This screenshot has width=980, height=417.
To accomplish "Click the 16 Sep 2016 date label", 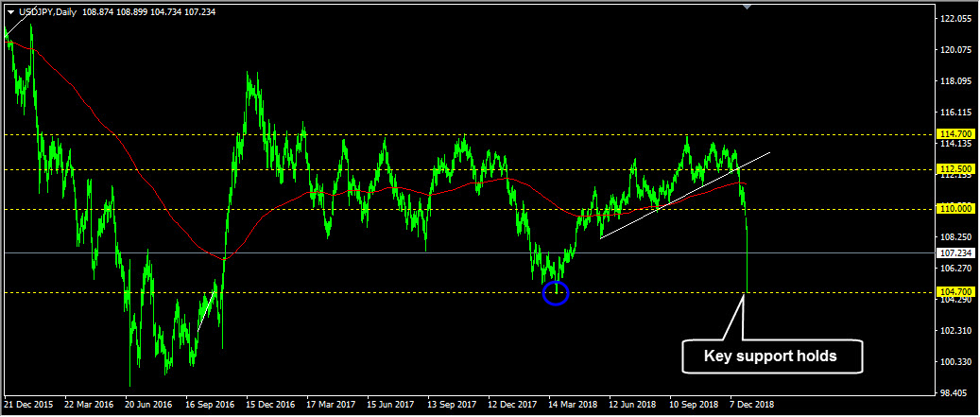I will click(x=208, y=405).
